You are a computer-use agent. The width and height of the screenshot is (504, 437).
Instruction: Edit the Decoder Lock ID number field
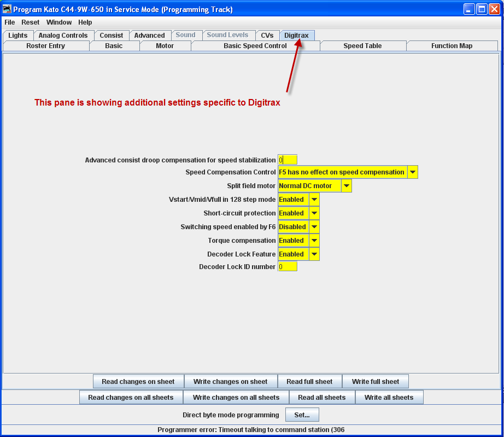click(288, 266)
